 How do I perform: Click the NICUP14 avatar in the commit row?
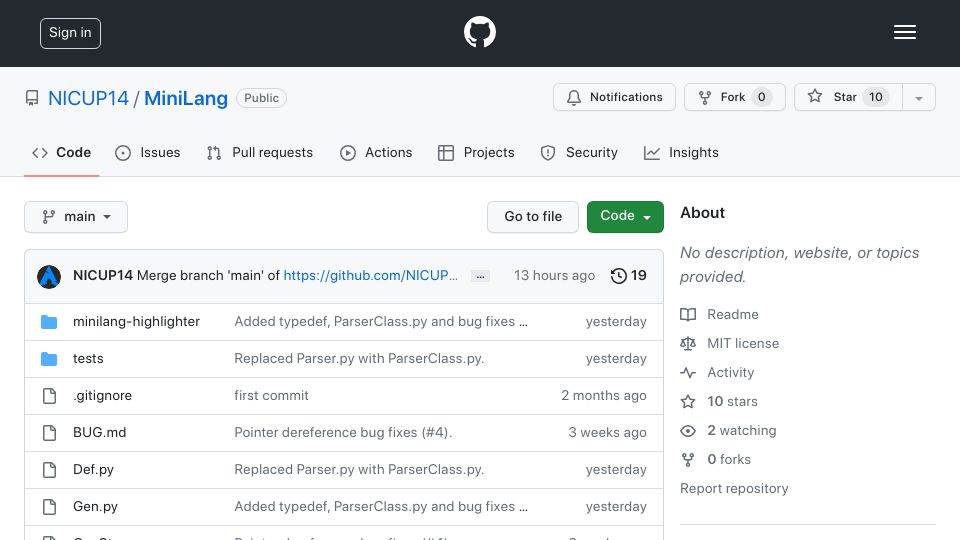(x=49, y=277)
